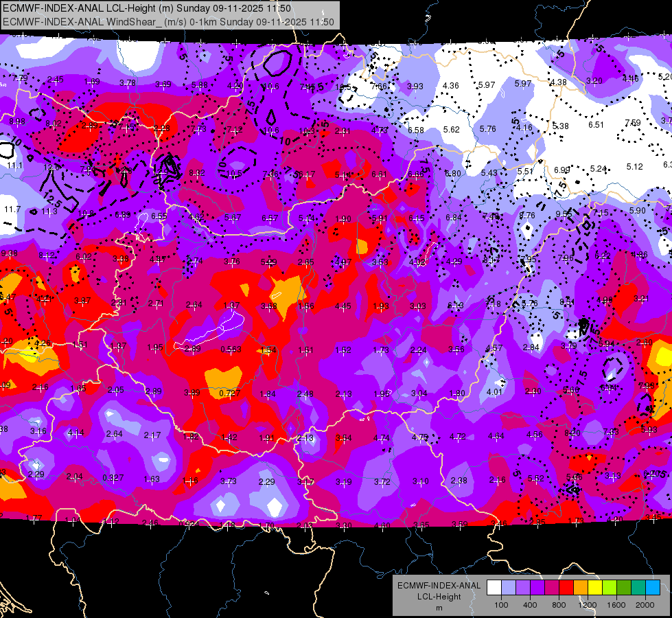Click the map value '11.7'

[x=12, y=209]
